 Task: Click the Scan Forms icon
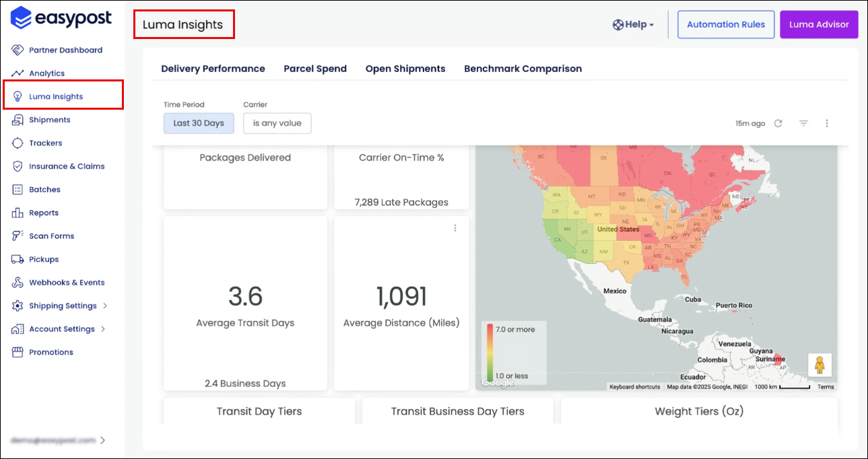click(18, 236)
